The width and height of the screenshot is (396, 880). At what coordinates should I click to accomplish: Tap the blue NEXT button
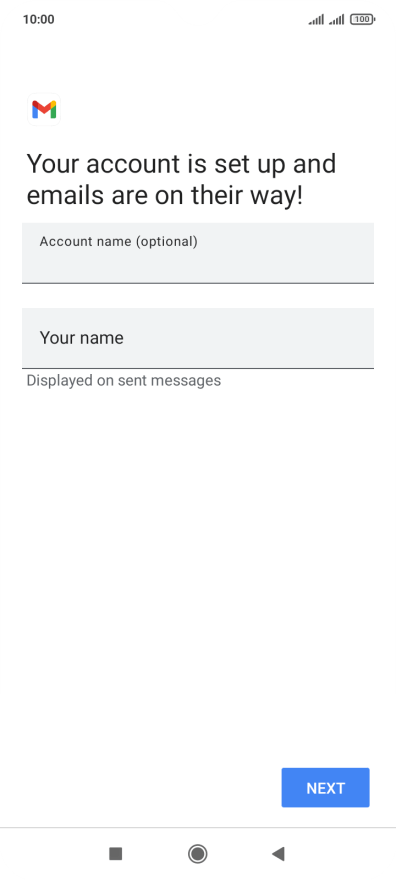325,788
